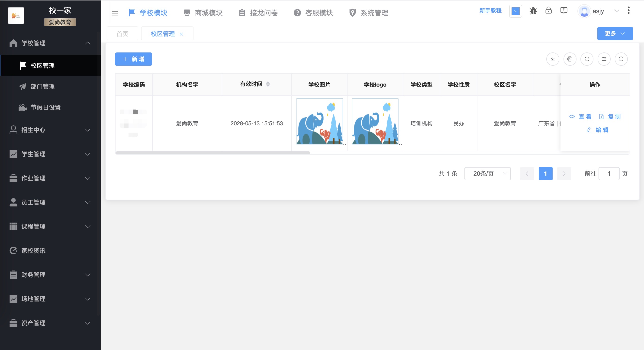Refresh the table data
This screenshot has height=350, width=644.
(x=587, y=59)
